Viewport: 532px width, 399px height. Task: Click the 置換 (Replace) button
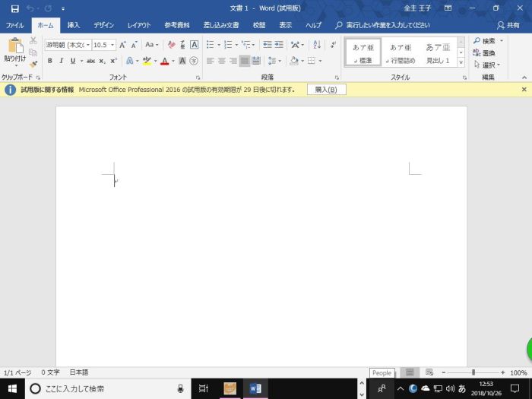click(x=488, y=53)
